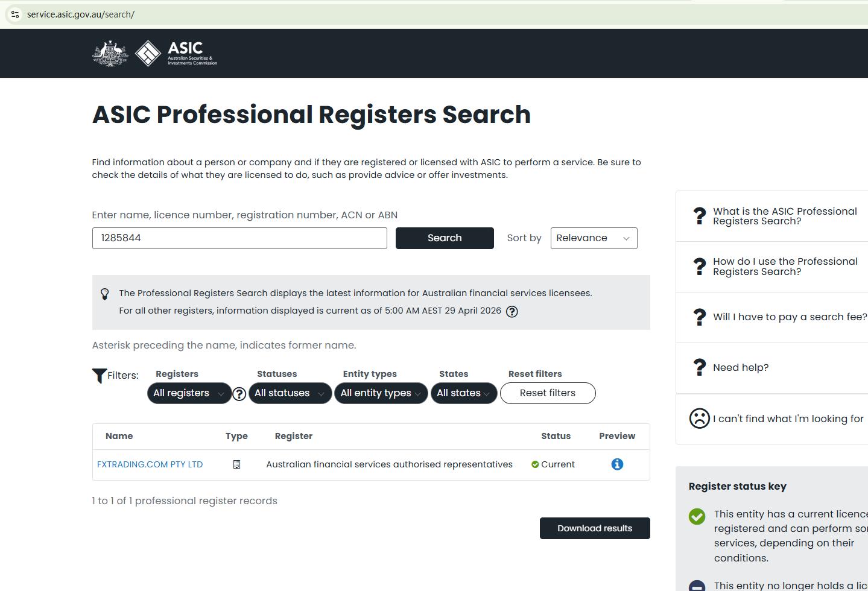Click the Reset filters button

pyautogui.click(x=548, y=393)
